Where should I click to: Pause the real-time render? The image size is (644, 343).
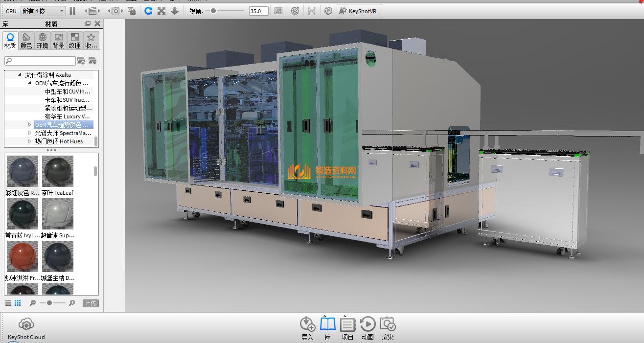coord(72,11)
